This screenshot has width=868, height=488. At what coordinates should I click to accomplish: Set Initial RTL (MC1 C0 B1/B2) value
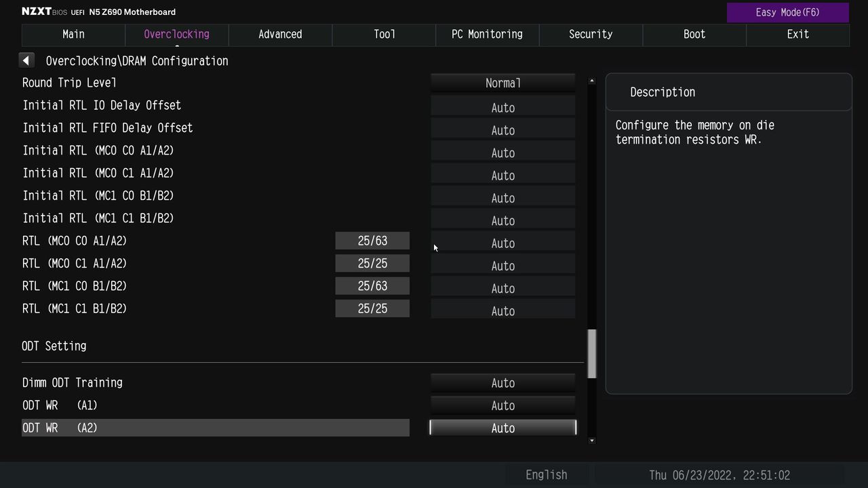tap(503, 197)
